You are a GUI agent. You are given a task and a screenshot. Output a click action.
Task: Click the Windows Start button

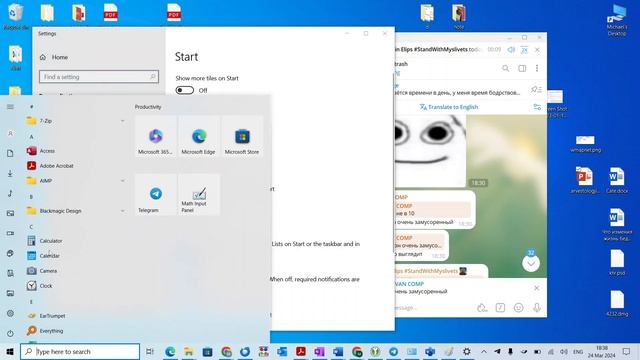10,351
